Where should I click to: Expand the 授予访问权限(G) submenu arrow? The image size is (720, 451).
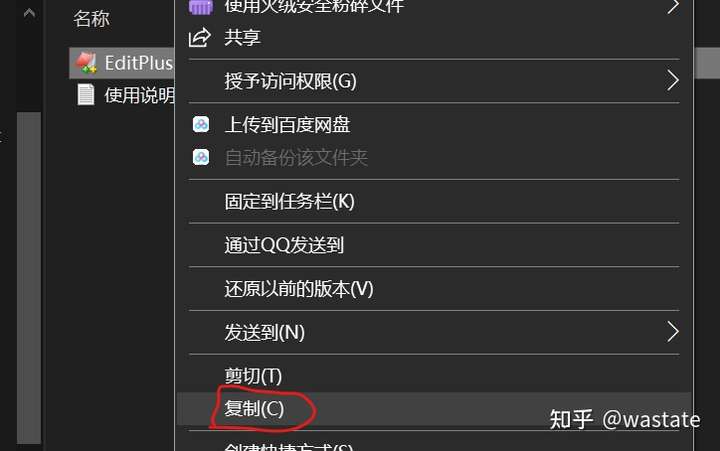tap(673, 81)
